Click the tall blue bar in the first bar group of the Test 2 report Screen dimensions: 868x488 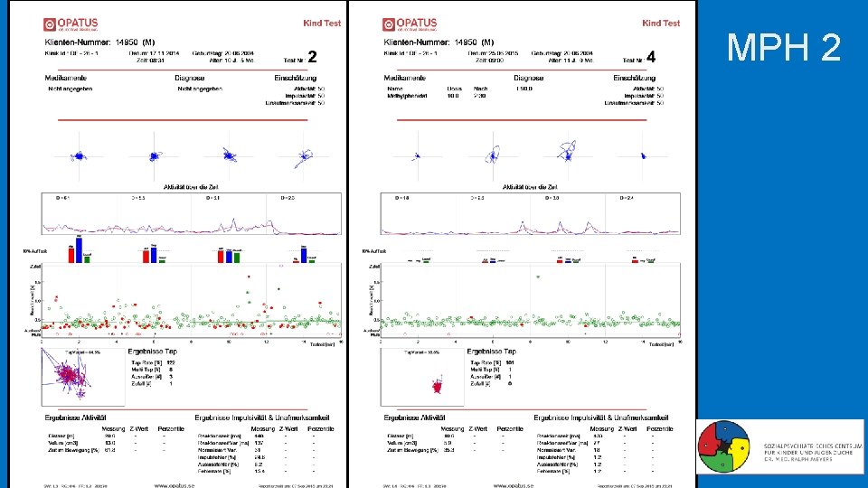[x=80, y=249]
